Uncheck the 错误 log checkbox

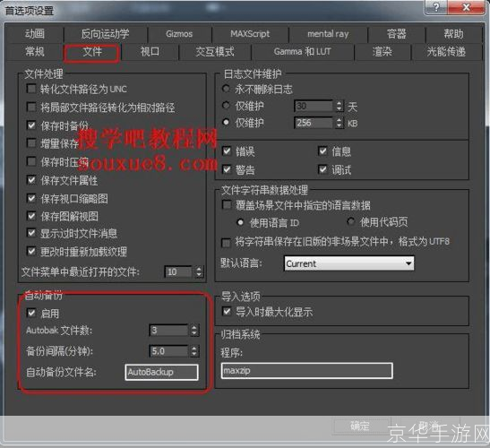click(x=227, y=151)
